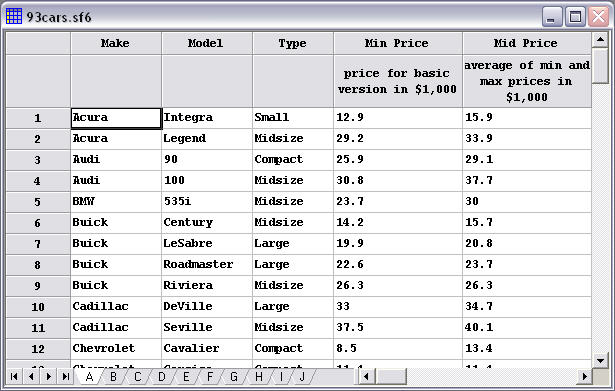
Task: Click the Small type cell
Action: click(293, 118)
